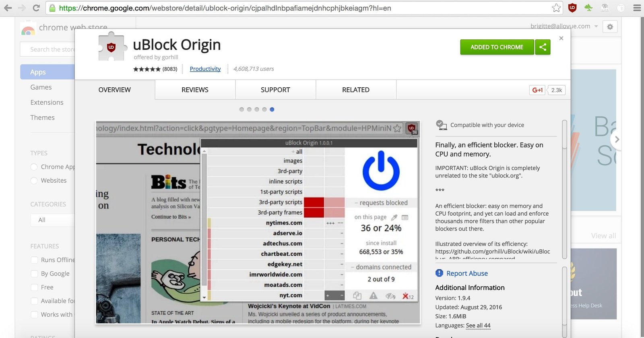Image resolution: width=644 pixels, height=338 pixels.
Task: Click the green padlock in the address bar
Action: point(52,8)
